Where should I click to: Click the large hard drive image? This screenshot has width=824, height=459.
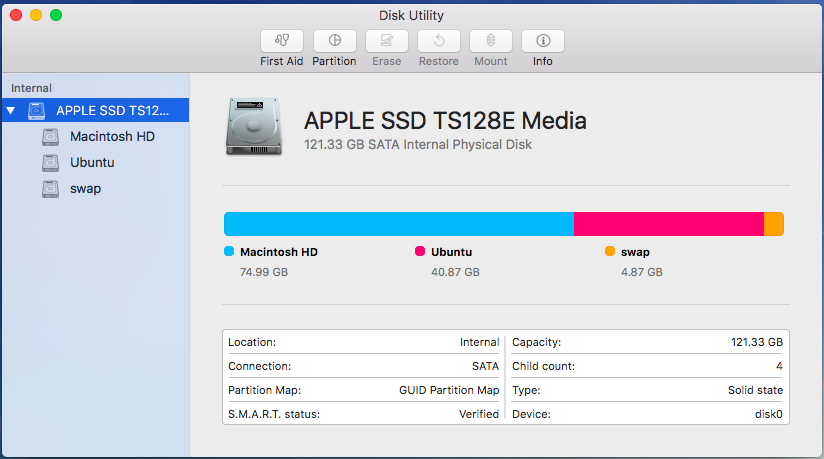[254, 126]
